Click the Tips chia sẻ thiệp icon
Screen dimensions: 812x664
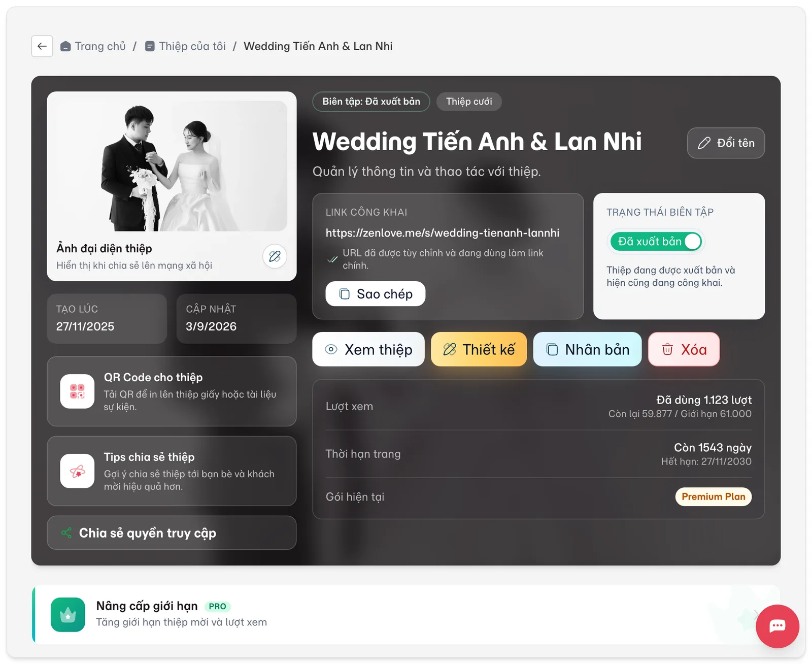(77, 471)
